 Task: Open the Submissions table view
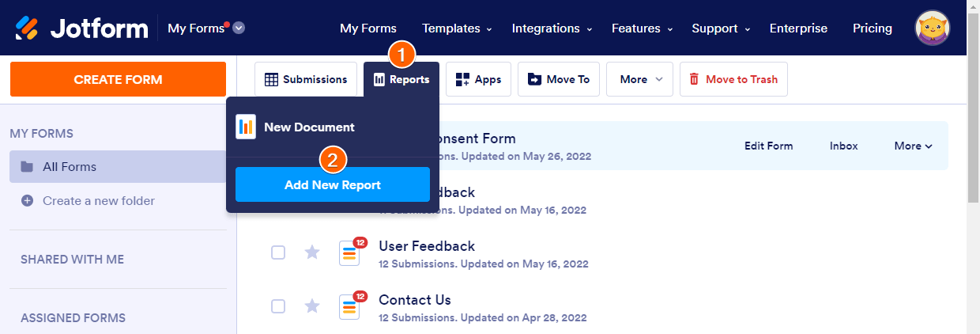306,79
